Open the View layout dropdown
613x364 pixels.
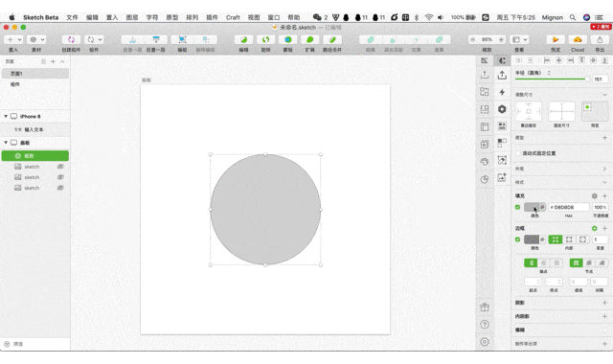point(520,39)
